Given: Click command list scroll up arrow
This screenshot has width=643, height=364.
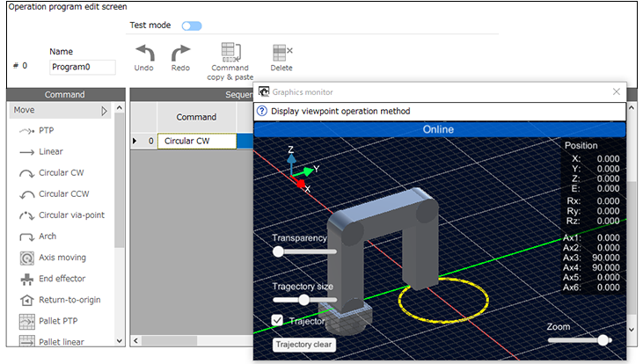Looking at the screenshot, I should click(x=120, y=108).
